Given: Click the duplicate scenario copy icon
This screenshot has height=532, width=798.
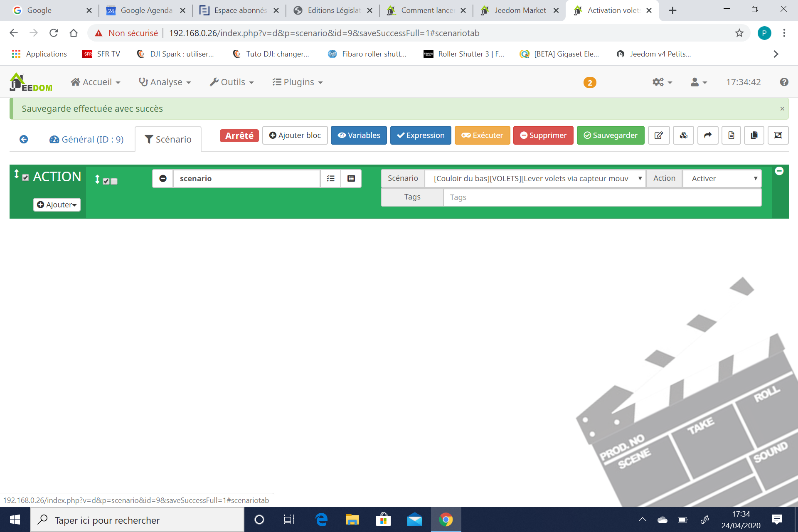Looking at the screenshot, I should tap(754, 135).
